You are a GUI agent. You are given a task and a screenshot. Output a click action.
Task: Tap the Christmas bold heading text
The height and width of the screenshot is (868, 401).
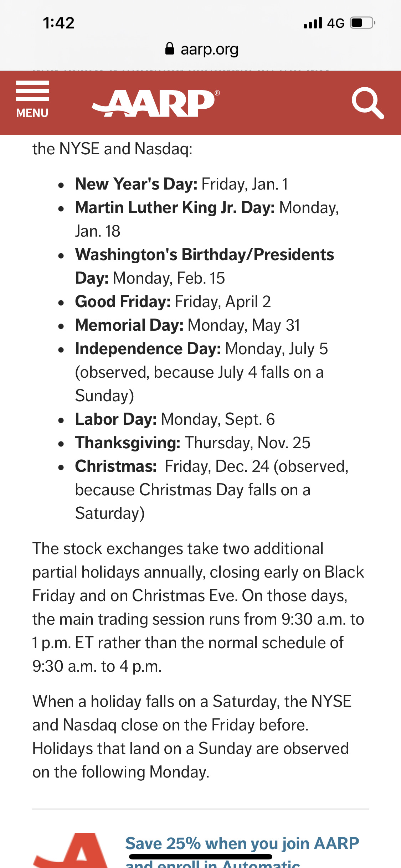click(116, 466)
